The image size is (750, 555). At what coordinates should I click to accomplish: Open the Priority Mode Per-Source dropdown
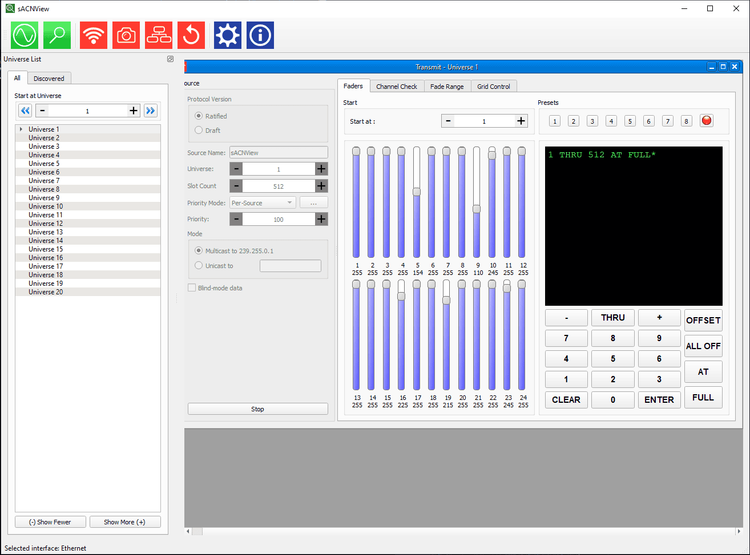coord(263,203)
